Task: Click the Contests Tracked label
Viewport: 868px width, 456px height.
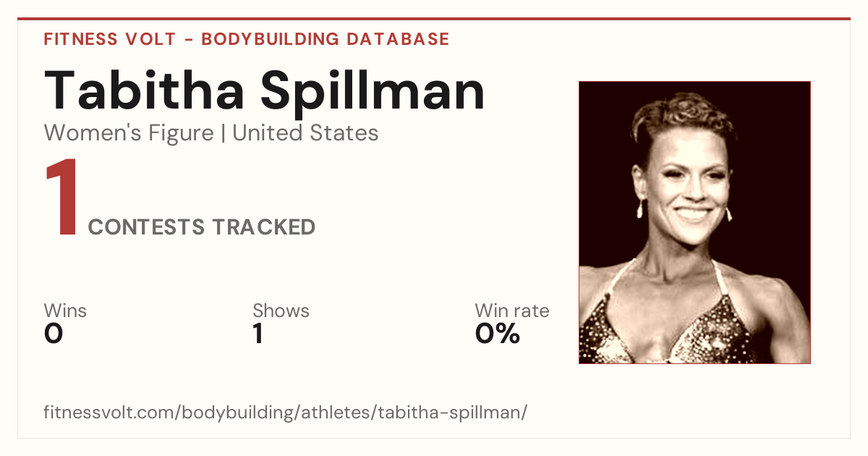Action: [202, 227]
